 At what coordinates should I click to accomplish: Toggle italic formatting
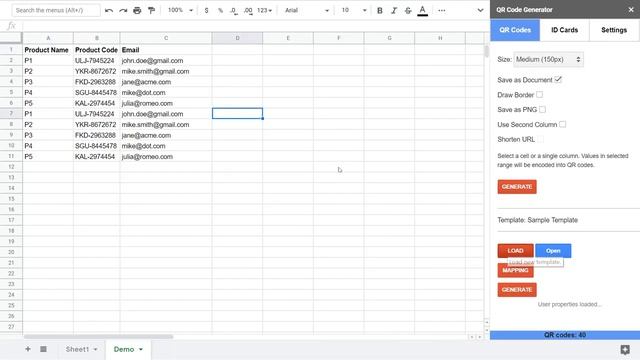click(394, 10)
